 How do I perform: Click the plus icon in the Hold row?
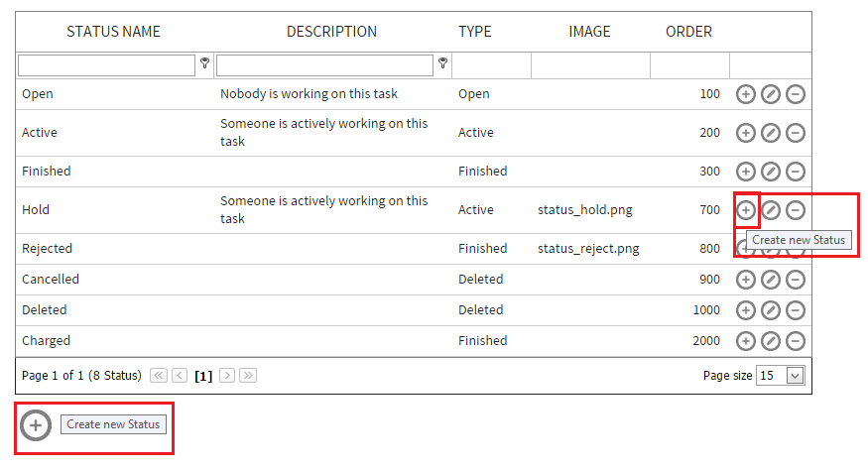(x=746, y=210)
